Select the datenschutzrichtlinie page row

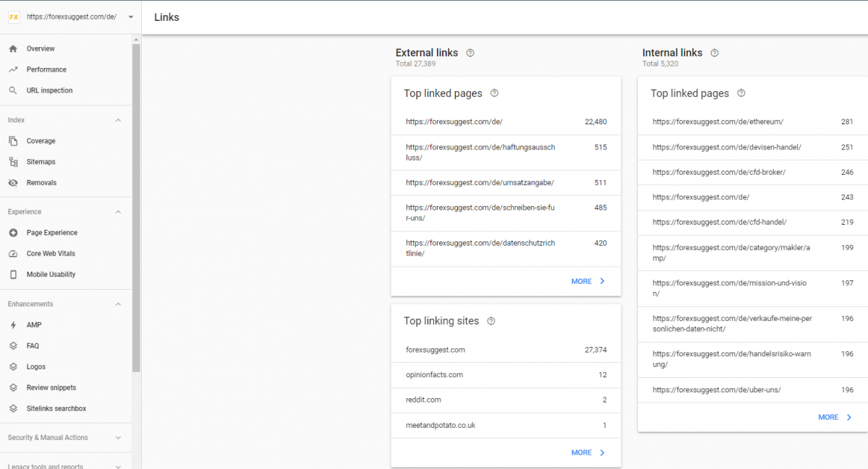[506, 249]
